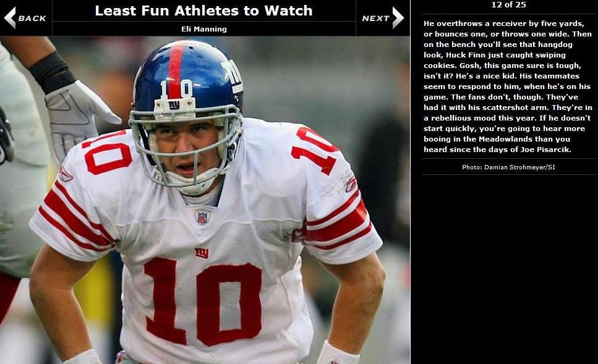Click the NFL shield on the jersey collar
The height and width of the screenshot is (364, 598).
pyautogui.click(x=202, y=218)
